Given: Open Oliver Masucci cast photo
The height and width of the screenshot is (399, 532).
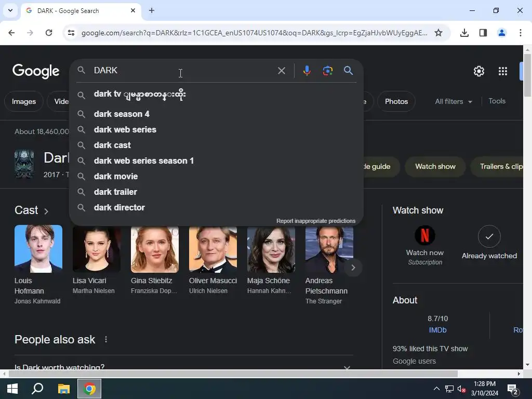Looking at the screenshot, I should point(212,249).
